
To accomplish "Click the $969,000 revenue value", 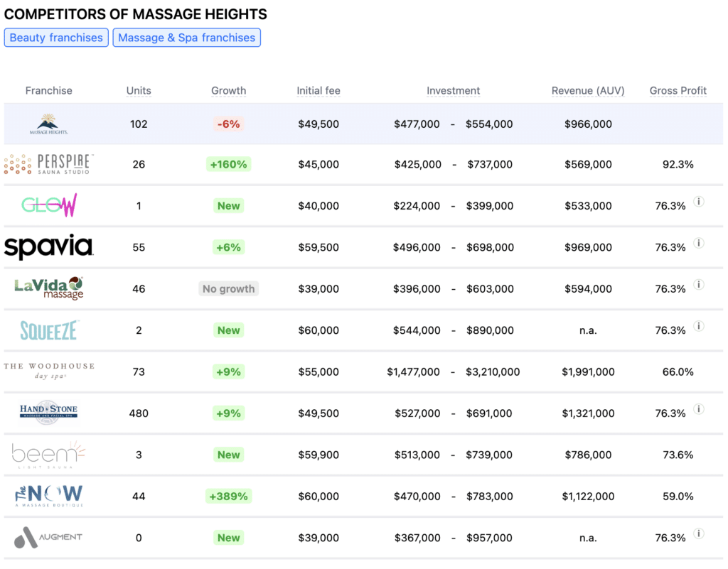I will click(x=588, y=247).
